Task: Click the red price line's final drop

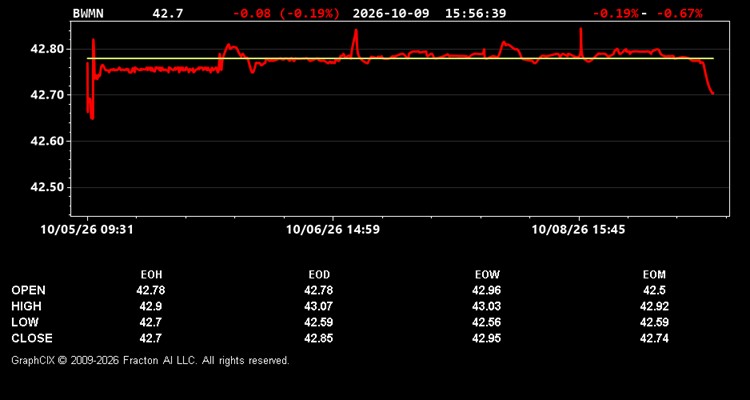Action: pyautogui.click(x=708, y=77)
